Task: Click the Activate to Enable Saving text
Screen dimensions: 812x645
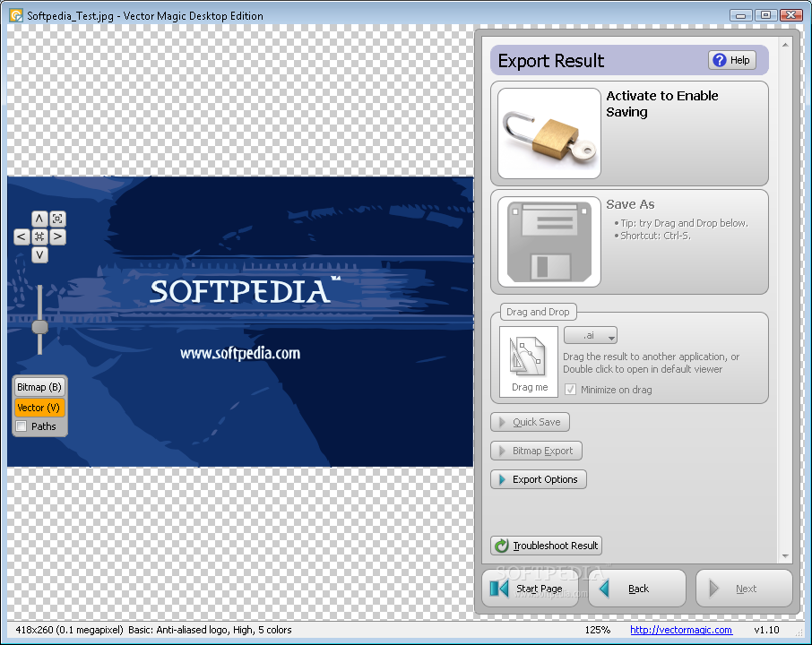Action: pos(661,104)
